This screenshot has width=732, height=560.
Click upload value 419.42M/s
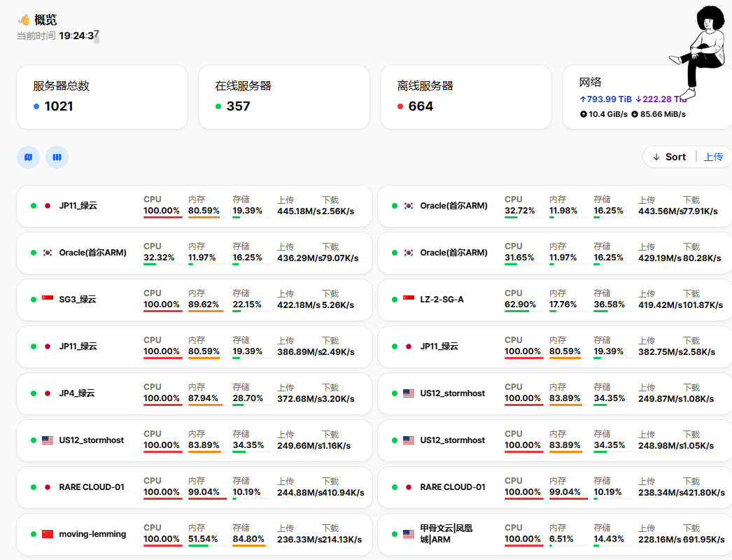(660, 305)
